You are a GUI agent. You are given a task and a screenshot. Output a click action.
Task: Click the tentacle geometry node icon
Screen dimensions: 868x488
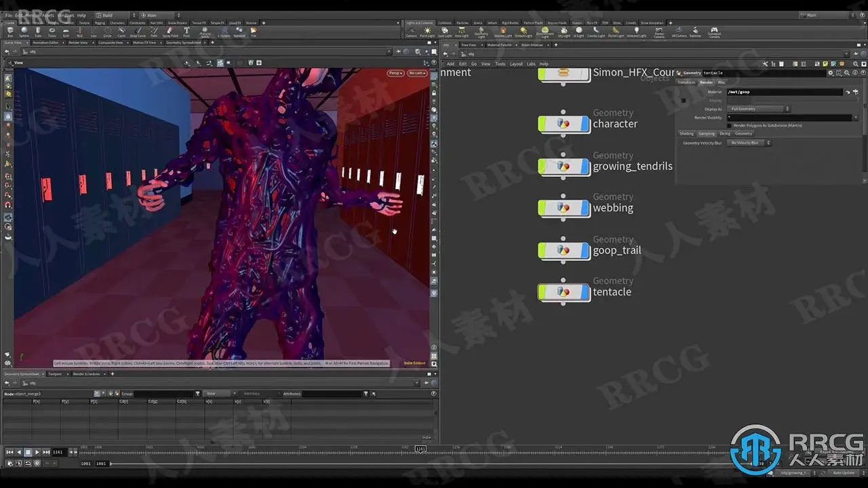[563, 292]
